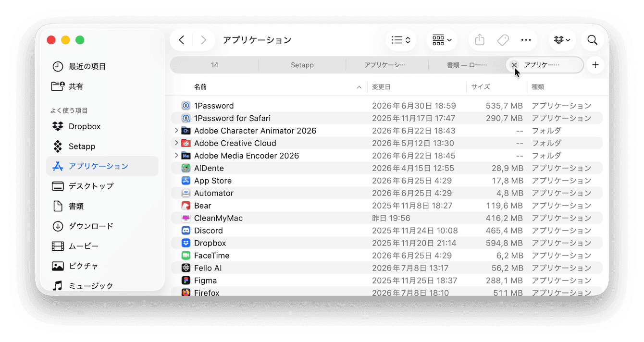This screenshot has height=342, width=644.
Task: Close the active アプリケー… tab
Action: coord(514,65)
